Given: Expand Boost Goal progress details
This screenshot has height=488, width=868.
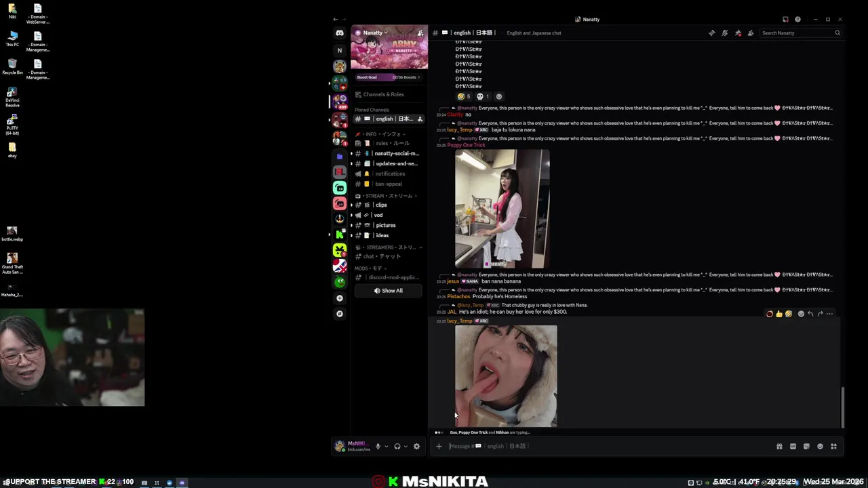Looking at the screenshot, I should [389, 77].
